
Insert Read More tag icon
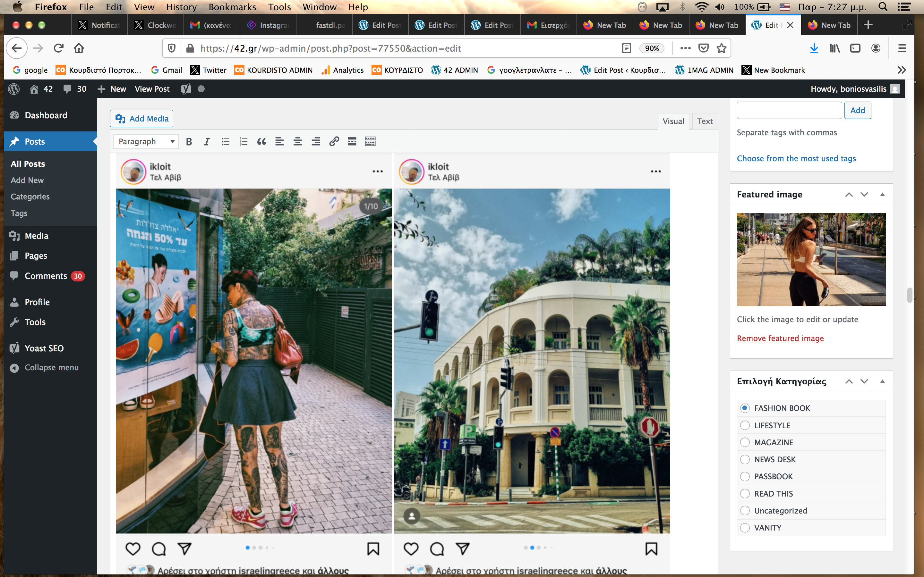352,142
